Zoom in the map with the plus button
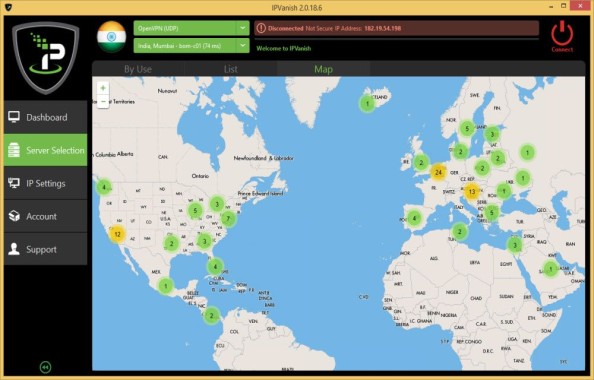Screen dimensions: 594x380 click(x=103, y=88)
